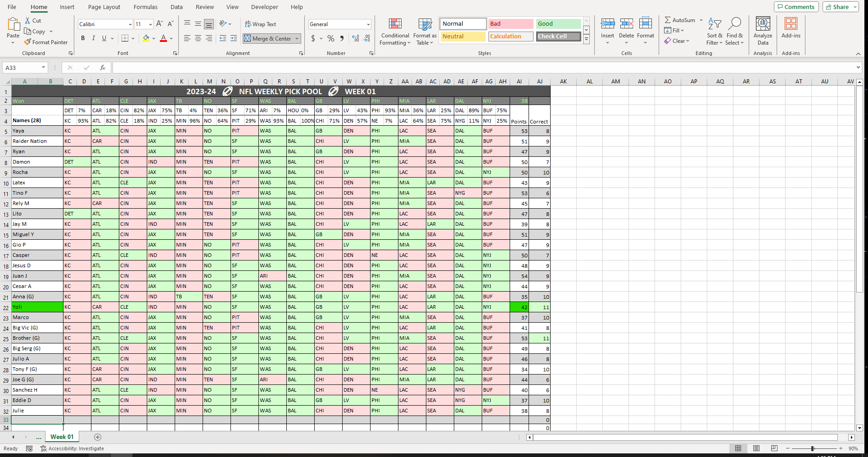
Task: Open the font name dropdown
Action: point(130,24)
